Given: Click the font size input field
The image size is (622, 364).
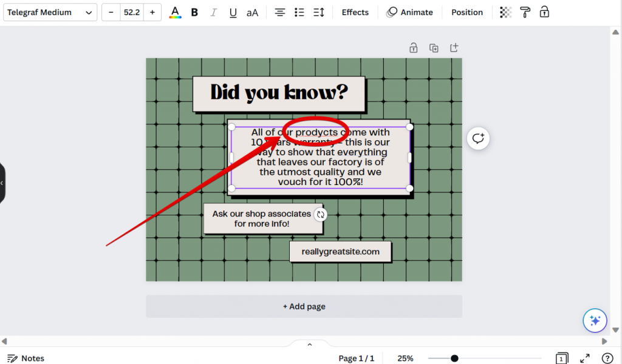Looking at the screenshot, I should pos(131,12).
